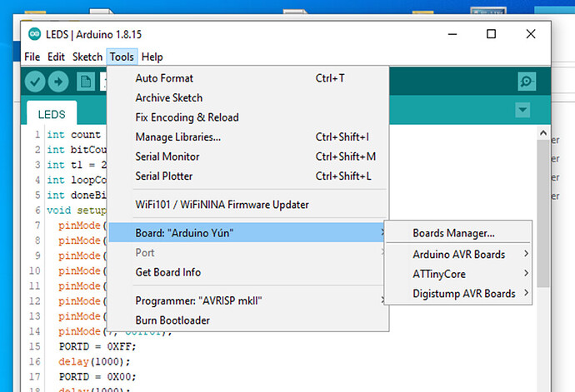The width and height of the screenshot is (575, 392).
Task: Open Manage Libraries... entry
Action: 247,137
